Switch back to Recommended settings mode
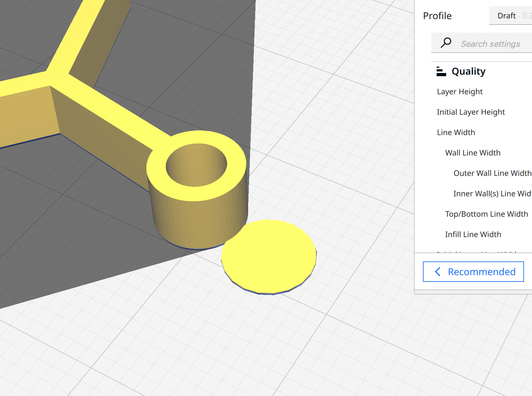 [473, 272]
